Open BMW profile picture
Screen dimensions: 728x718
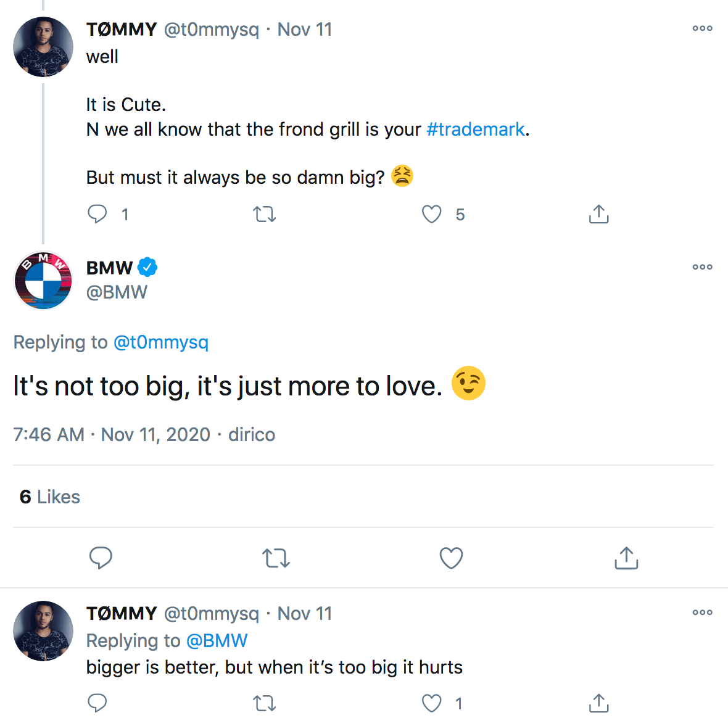coord(43,280)
